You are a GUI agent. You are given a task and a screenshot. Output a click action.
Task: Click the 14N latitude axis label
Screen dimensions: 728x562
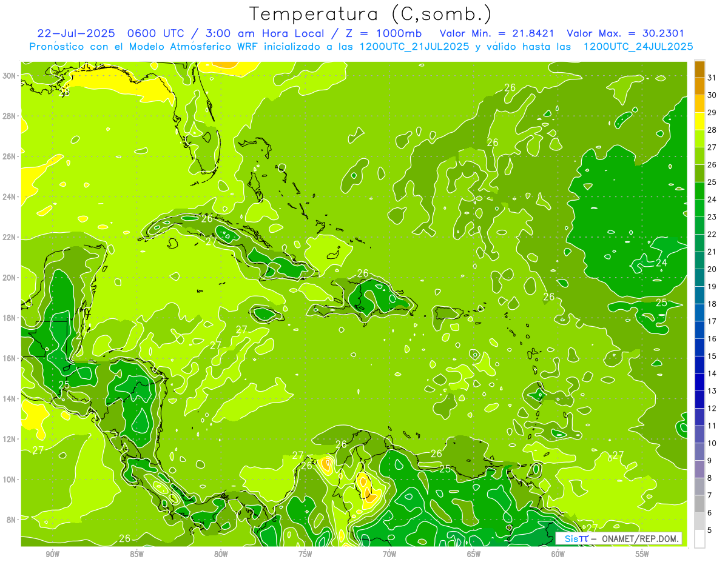[x=10, y=398]
